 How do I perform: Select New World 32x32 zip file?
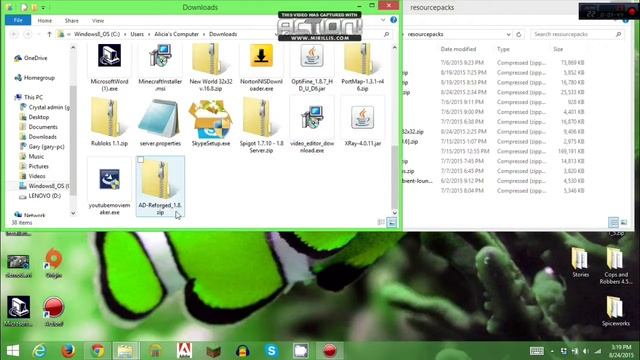211,59
